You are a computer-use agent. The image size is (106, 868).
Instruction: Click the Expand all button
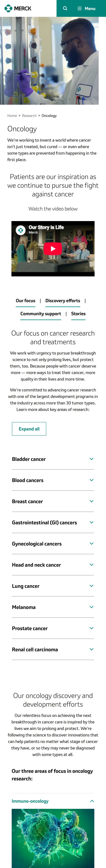[29, 429]
